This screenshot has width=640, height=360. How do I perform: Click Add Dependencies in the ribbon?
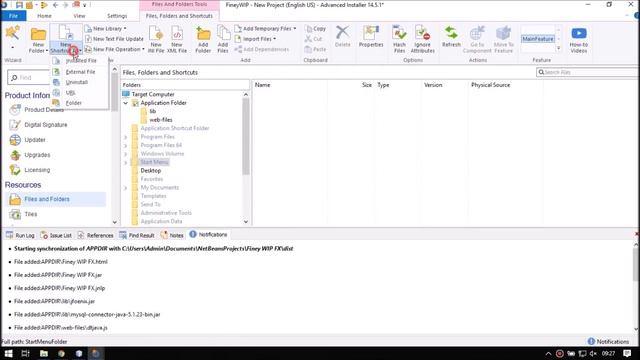pos(262,49)
